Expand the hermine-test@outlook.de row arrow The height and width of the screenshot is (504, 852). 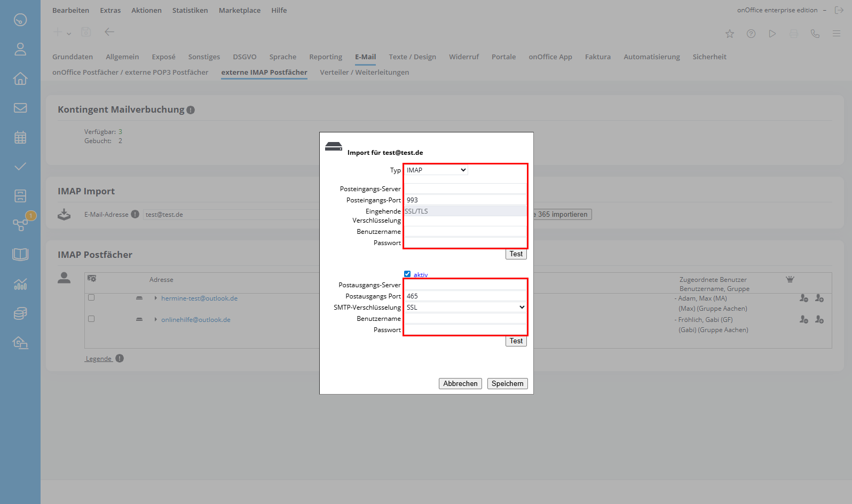155,298
